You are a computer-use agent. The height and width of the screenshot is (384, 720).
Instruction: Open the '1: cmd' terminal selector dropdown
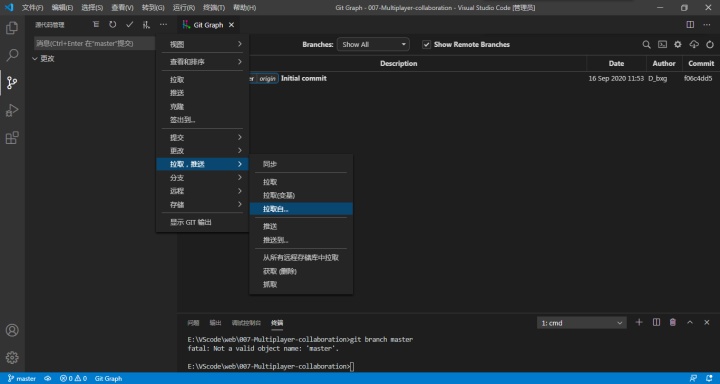(x=582, y=323)
